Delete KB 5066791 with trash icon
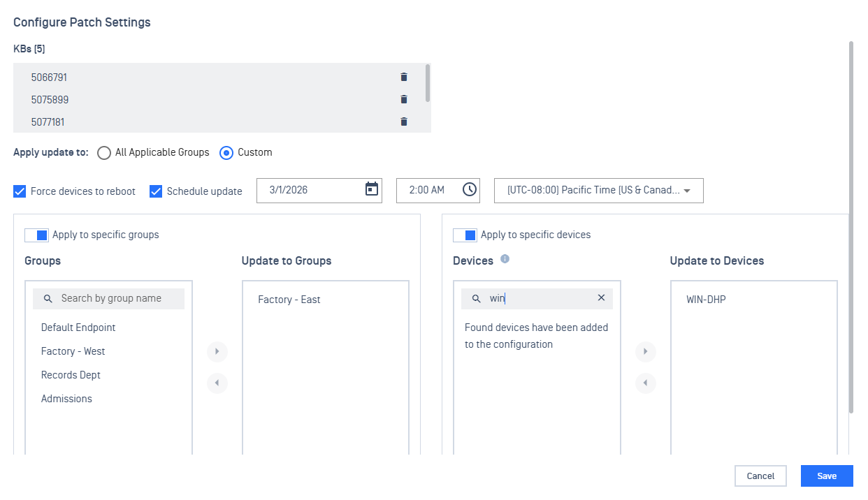This screenshot has width=868, height=500. (404, 77)
